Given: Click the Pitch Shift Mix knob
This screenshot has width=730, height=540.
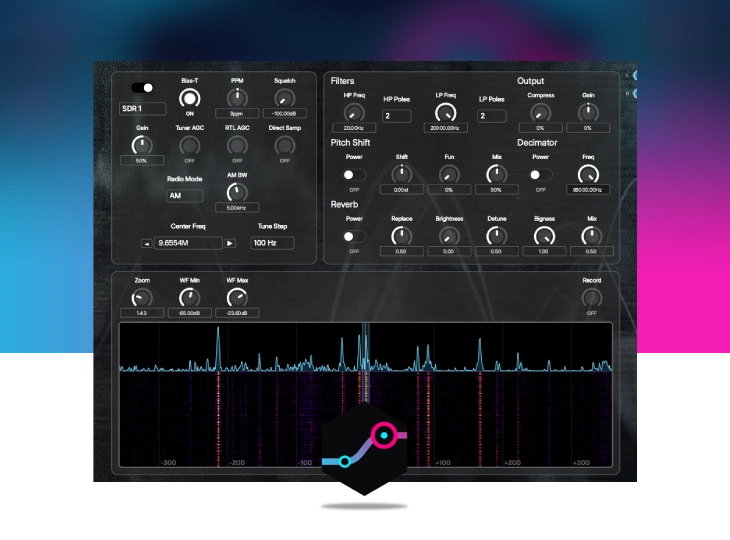Looking at the screenshot, I should (496, 175).
